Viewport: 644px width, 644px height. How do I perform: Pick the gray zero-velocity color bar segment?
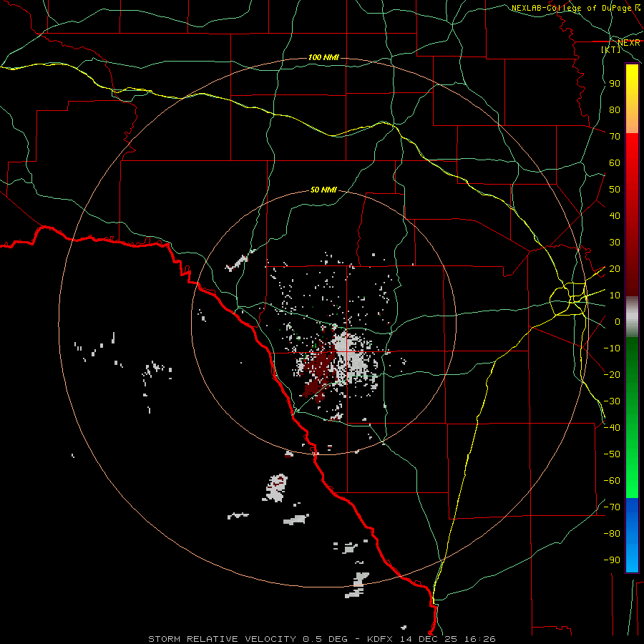click(x=632, y=317)
